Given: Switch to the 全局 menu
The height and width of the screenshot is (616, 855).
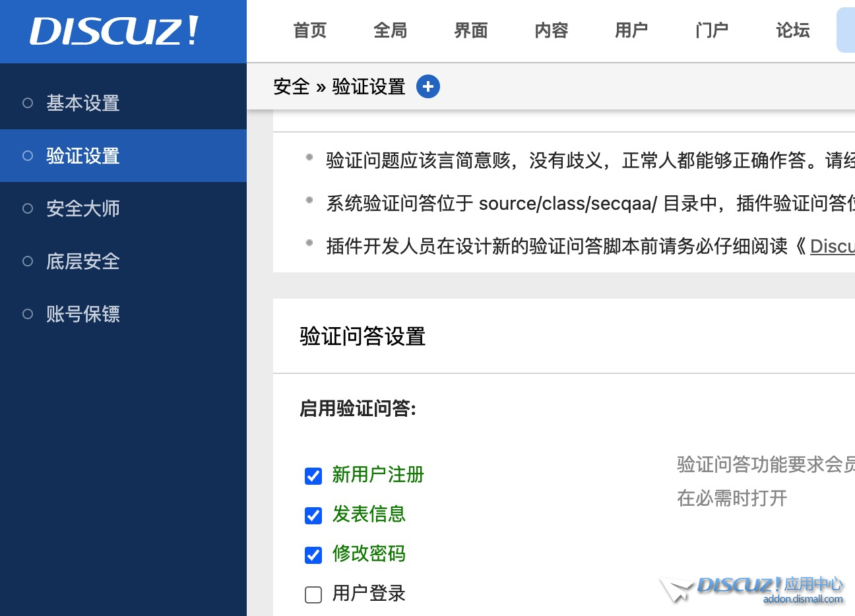Looking at the screenshot, I should pos(391,30).
